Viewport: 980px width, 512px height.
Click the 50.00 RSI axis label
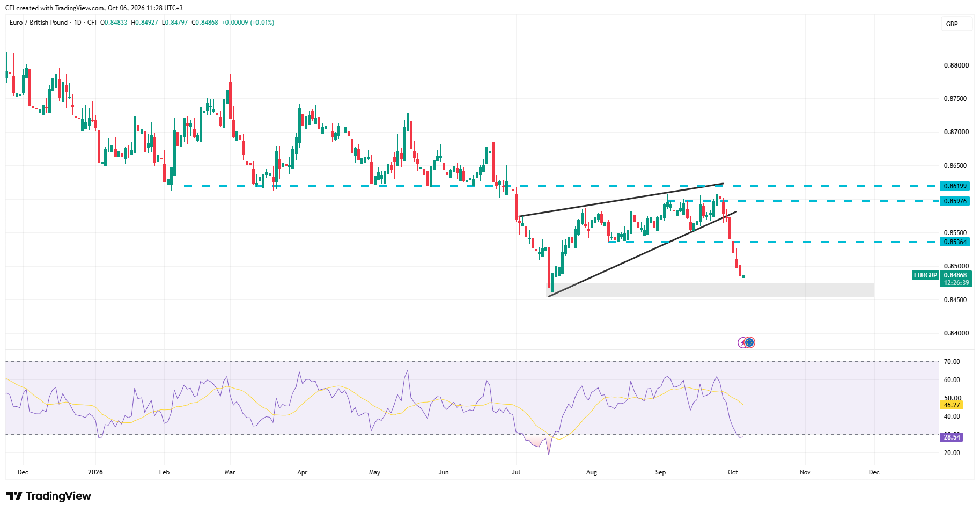pos(952,398)
